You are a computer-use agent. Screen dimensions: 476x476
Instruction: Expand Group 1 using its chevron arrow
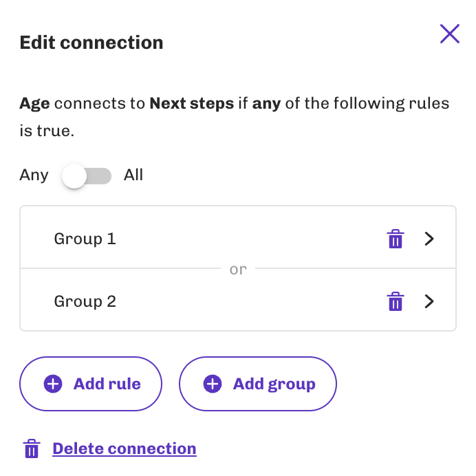click(429, 239)
